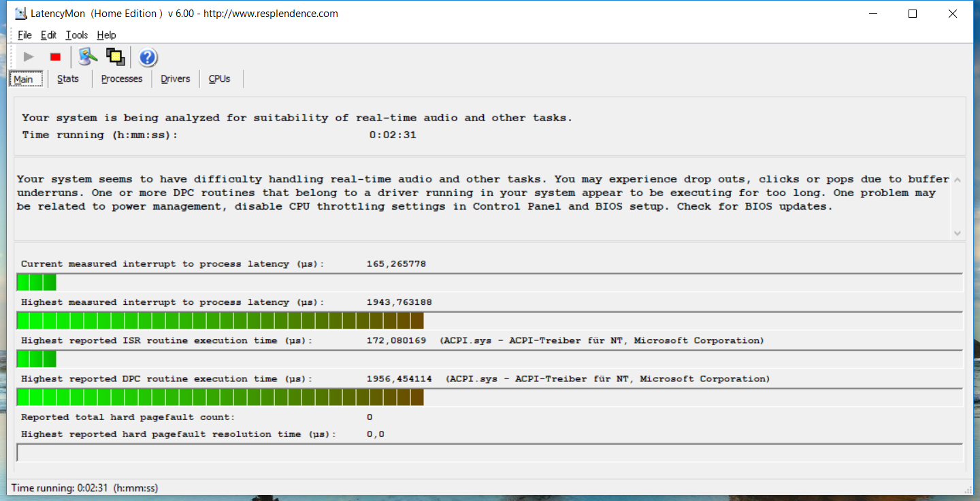Open the File menu
Screen dimensions: 980x501
24,35
